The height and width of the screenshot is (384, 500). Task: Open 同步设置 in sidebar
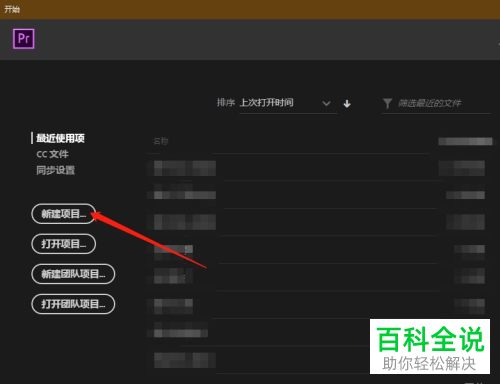(55, 170)
